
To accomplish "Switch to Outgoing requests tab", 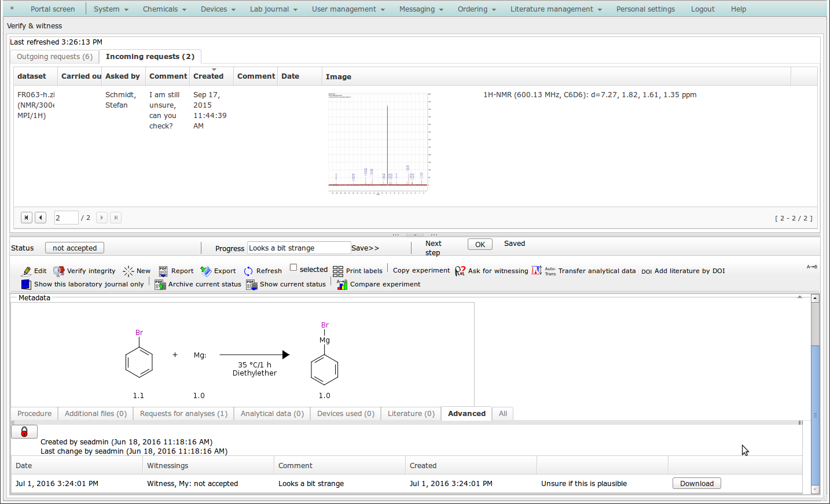I will click(x=54, y=57).
